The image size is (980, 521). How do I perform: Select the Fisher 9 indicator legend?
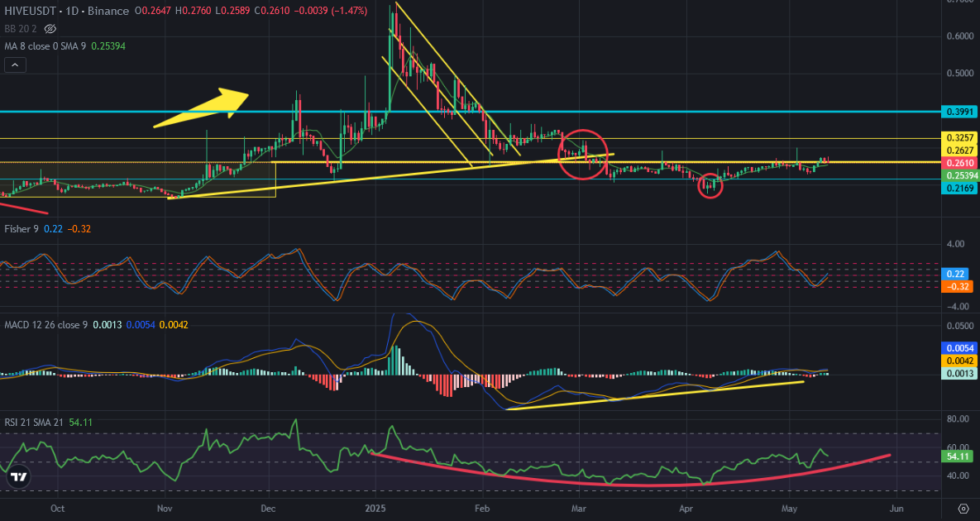point(22,229)
